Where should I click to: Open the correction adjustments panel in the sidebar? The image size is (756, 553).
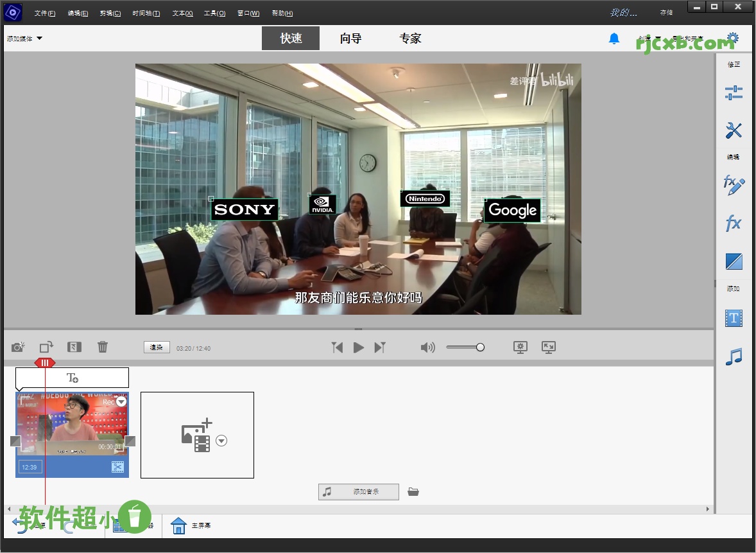734,92
